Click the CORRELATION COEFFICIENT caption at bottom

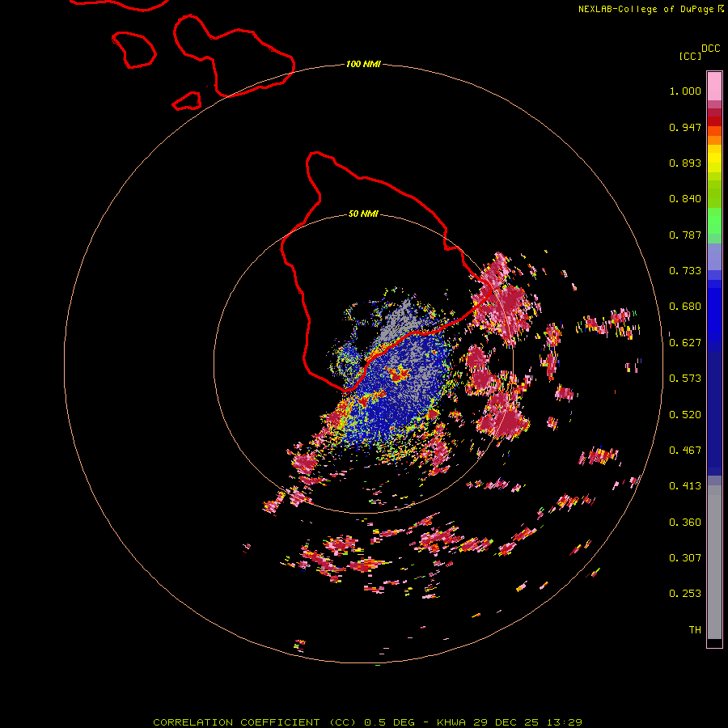(367, 722)
